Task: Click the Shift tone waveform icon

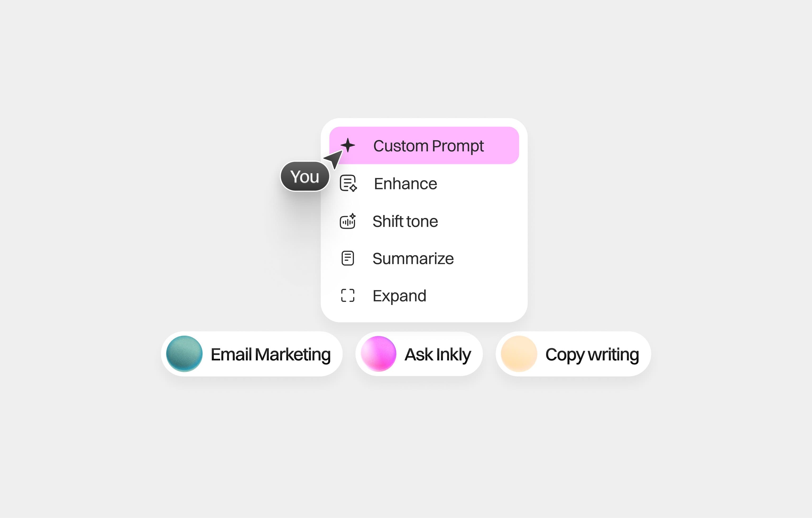Action: click(x=348, y=221)
